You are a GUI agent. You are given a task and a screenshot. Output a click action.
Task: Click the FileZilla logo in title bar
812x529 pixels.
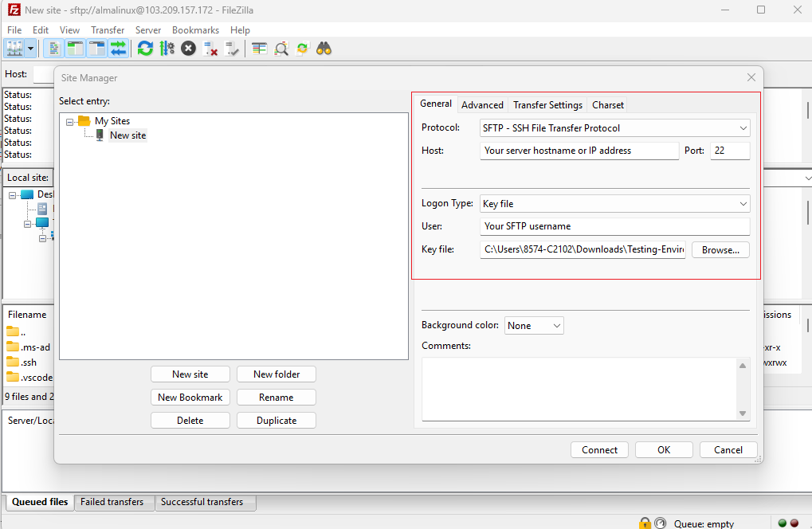14,10
